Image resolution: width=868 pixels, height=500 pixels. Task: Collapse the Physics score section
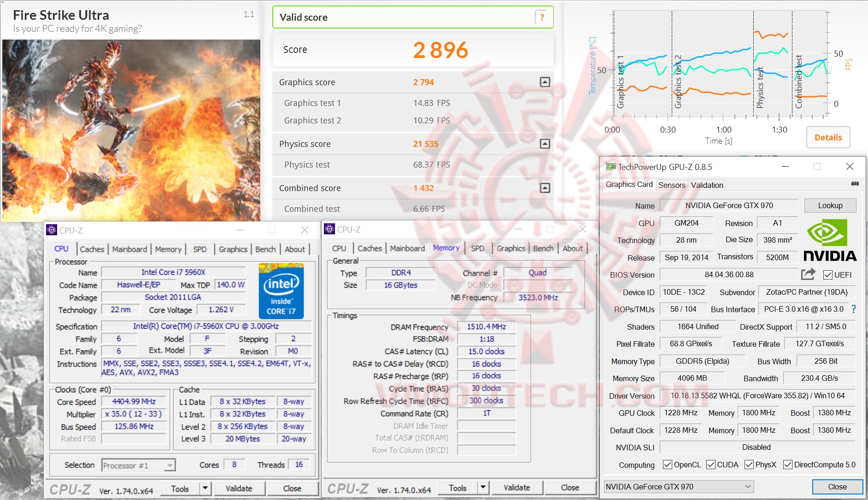coord(545,144)
